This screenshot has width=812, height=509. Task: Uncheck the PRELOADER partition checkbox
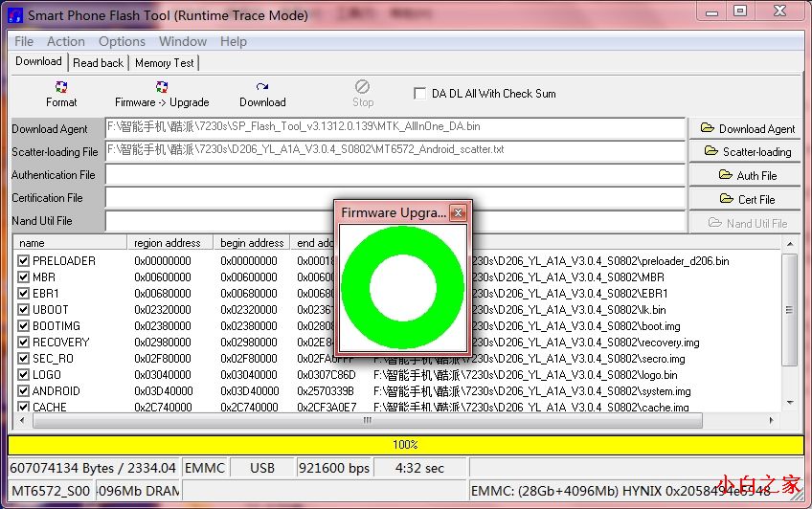23,260
